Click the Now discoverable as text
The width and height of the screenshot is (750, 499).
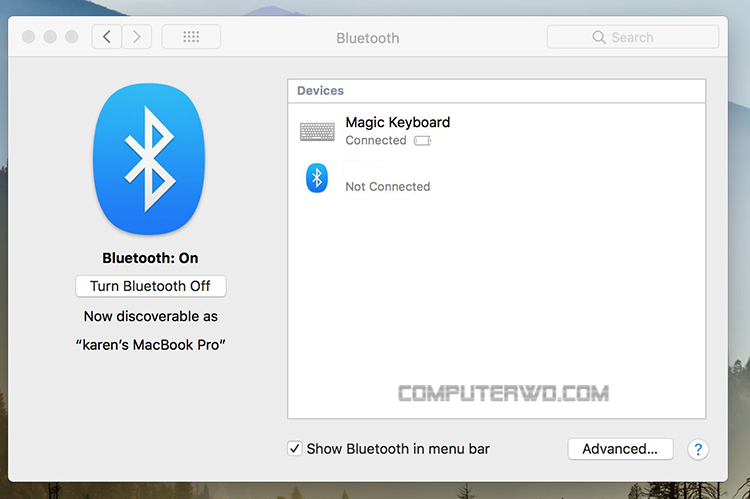(x=151, y=316)
